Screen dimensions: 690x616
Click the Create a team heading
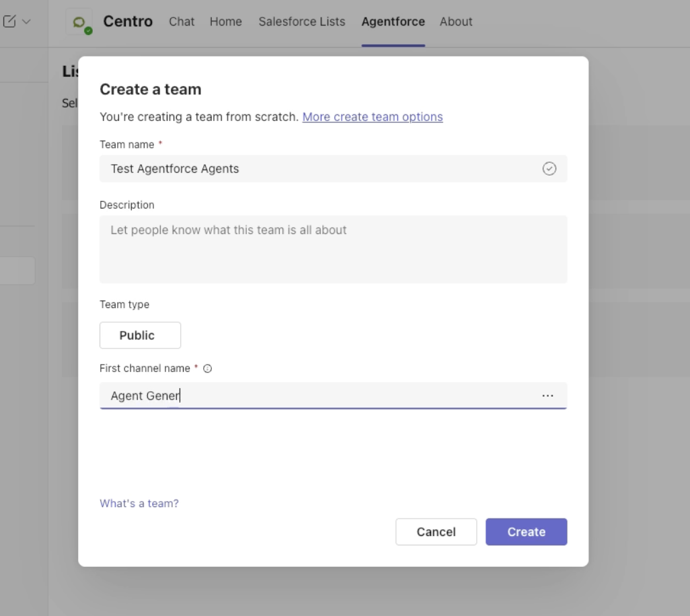[x=151, y=89]
